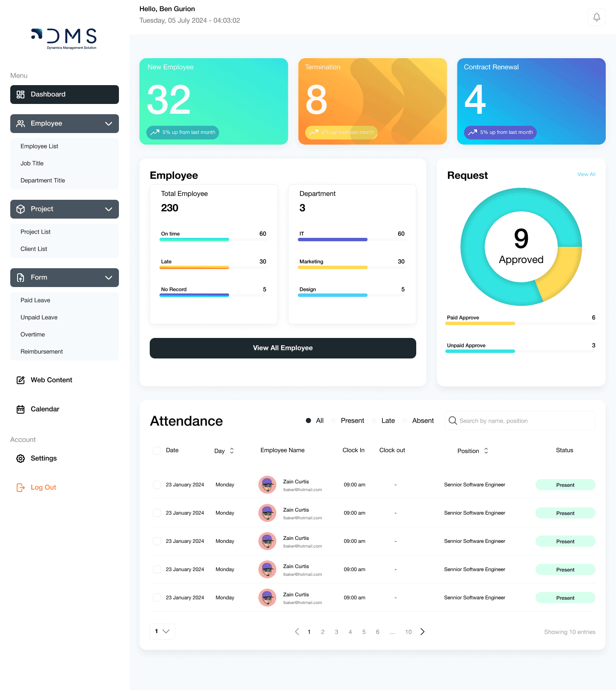Click the Marketing department progress bar
The height and width of the screenshot is (690, 616).
pyautogui.click(x=352, y=267)
